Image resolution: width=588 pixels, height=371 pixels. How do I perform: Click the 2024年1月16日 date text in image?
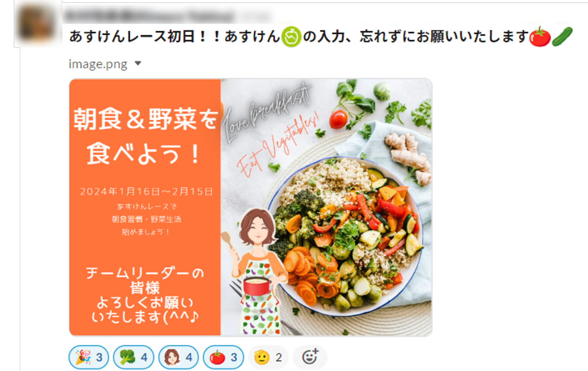tap(146, 192)
